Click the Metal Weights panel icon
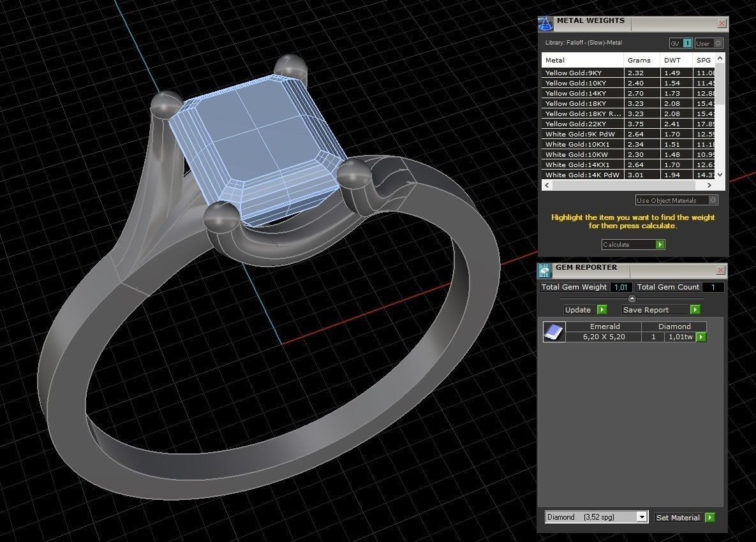Image resolution: width=756 pixels, height=542 pixels. tap(545, 24)
